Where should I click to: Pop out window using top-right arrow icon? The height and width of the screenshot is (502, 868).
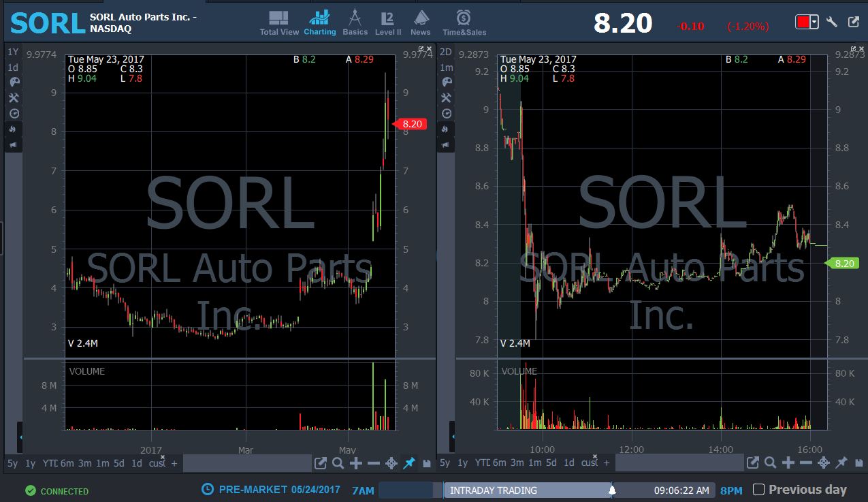(x=854, y=22)
